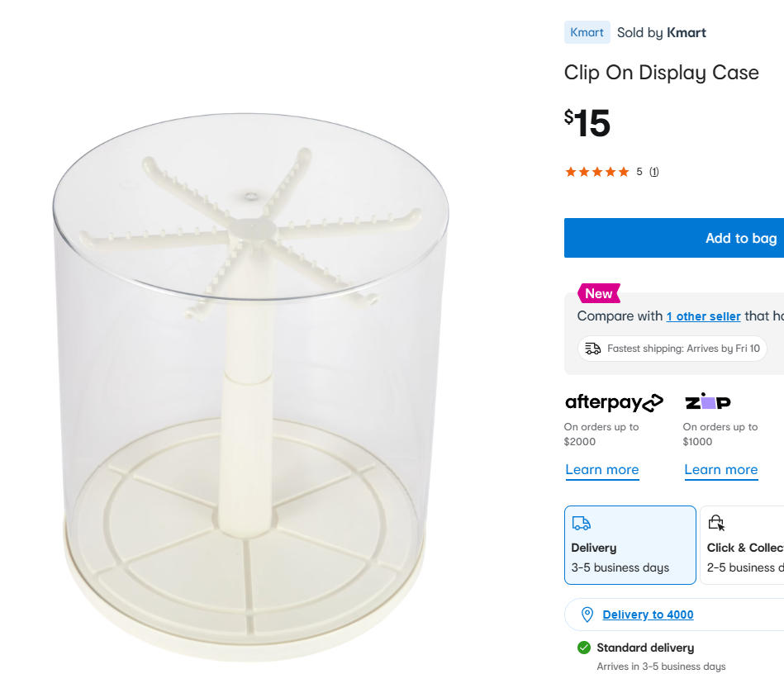Click the Zip logo
The height and width of the screenshot is (674, 784).
click(x=707, y=401)
